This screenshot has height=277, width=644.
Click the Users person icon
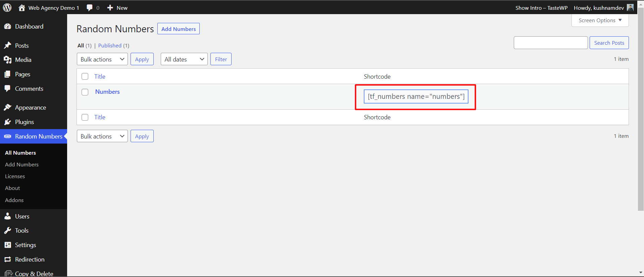coord(8,216)
